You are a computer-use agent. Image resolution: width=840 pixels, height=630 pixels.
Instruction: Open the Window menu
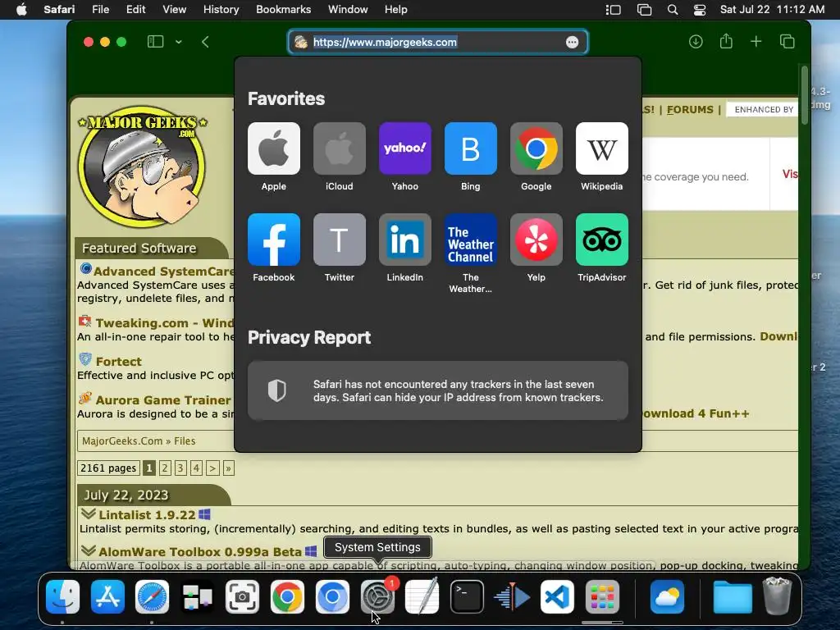tap(348, 10)
